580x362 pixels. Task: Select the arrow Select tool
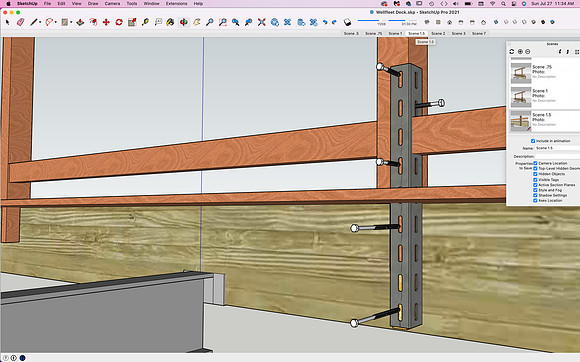coord(7,23)
